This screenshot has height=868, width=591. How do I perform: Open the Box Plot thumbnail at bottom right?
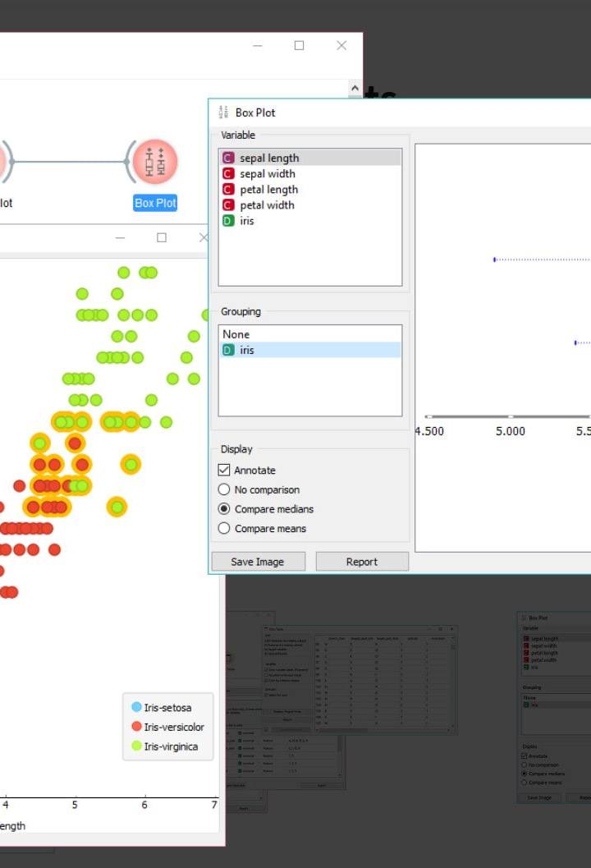click(554, 708)
